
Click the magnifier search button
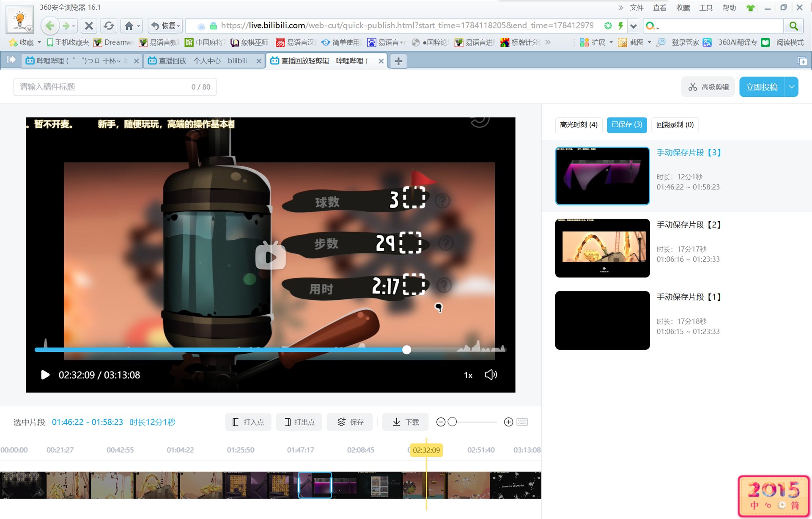tap(793, 26)
